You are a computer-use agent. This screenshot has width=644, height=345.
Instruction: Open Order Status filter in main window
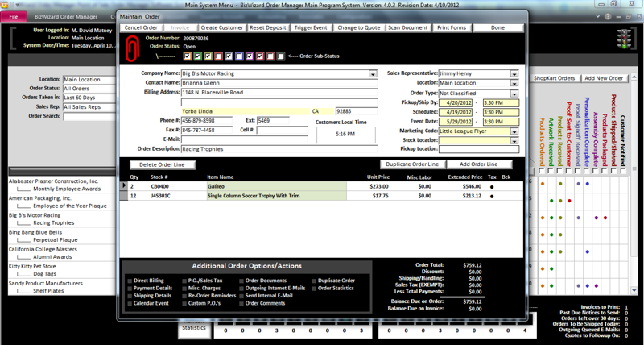click(x=89, y=89)
